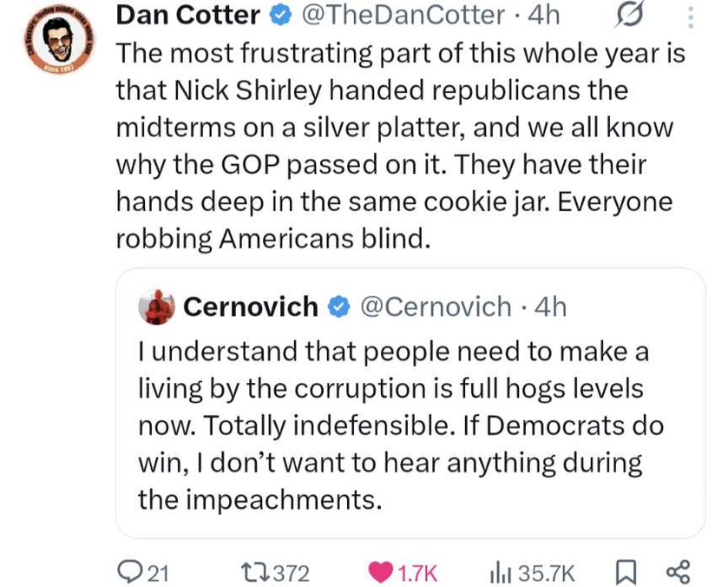Like the tweet with heart icon
The image size is (728, 587).
pos(380,571)
